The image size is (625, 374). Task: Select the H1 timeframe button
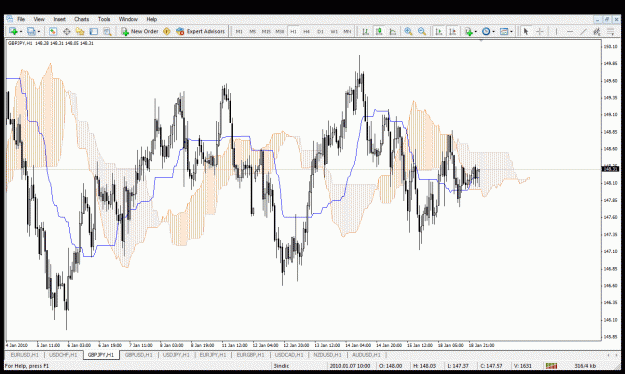(x=293, y=31)
